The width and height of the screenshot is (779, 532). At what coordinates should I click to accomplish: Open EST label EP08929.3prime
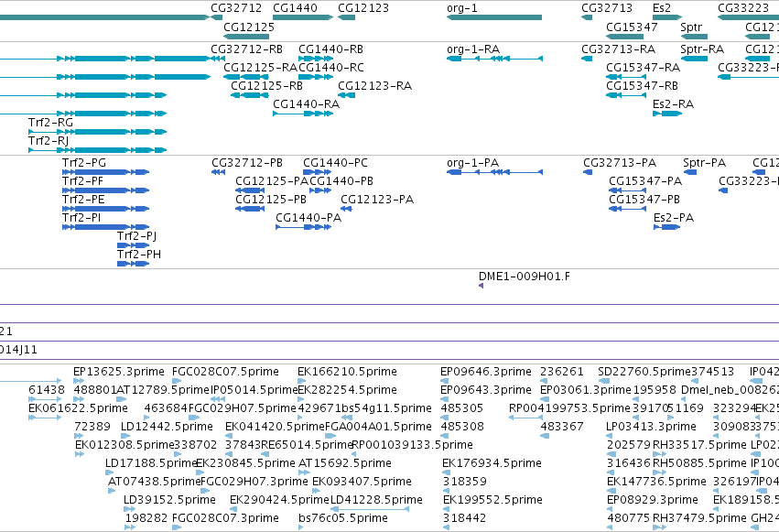click(x=653, y=500)
